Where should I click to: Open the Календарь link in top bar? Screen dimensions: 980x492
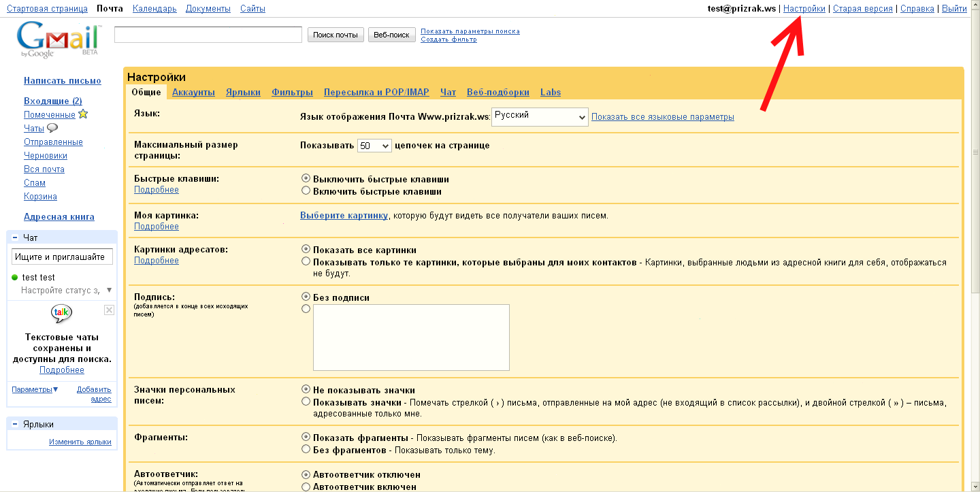point(154,9)
